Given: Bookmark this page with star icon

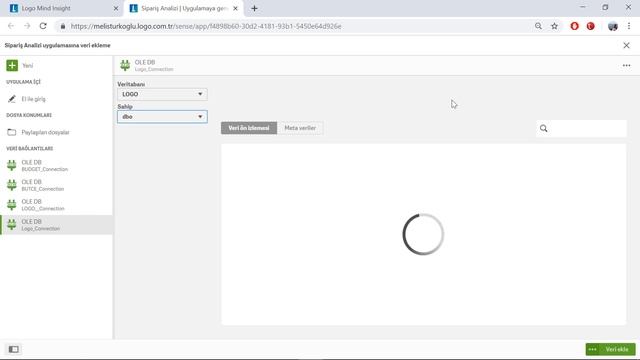Looking at the screenshot, I should click(x=554, y=26).
